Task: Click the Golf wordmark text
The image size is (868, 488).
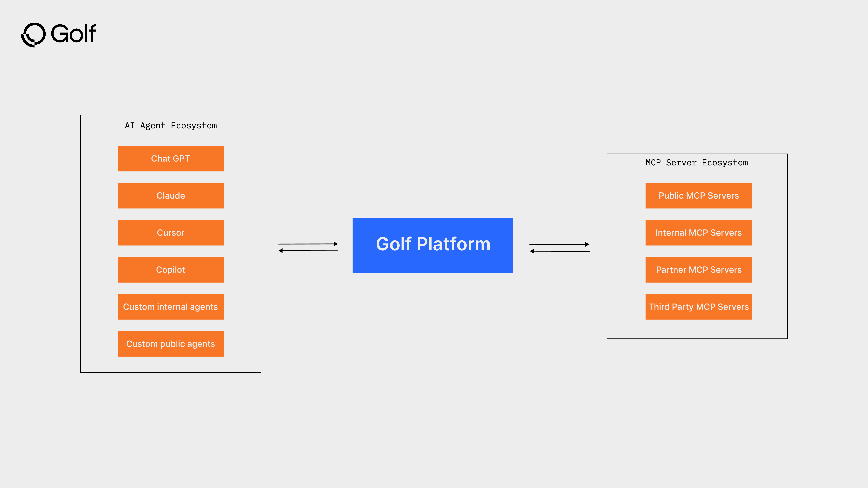Action: tap(73, 34)
